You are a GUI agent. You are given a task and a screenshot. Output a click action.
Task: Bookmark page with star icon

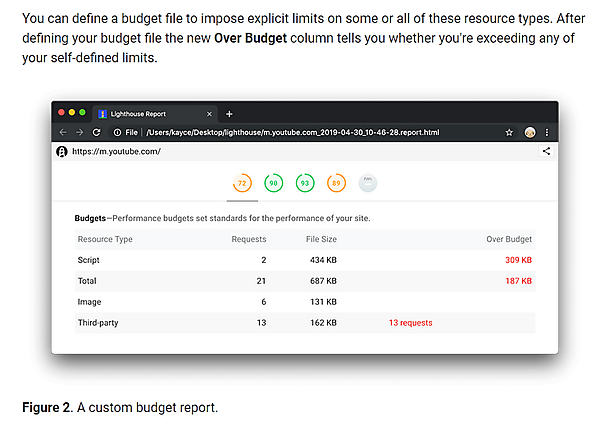pos(509,132)
